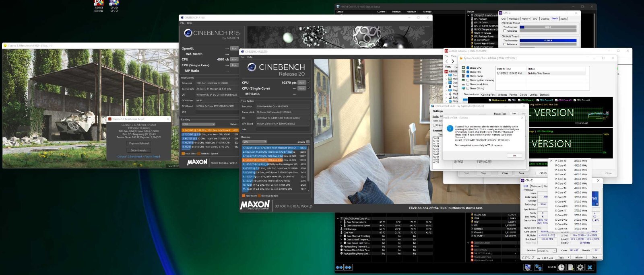Toggle Motherboard graph checkbox in AIDA64

pos(490,100)
